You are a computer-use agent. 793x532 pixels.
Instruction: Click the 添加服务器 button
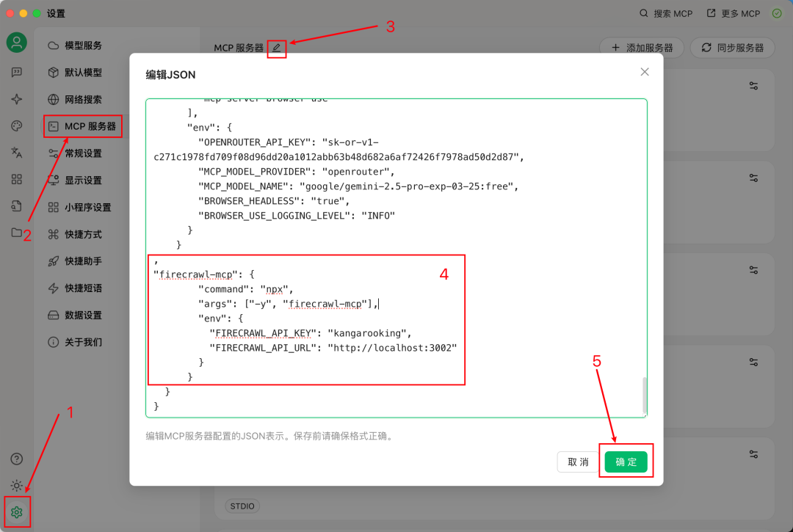click(642, 48)
